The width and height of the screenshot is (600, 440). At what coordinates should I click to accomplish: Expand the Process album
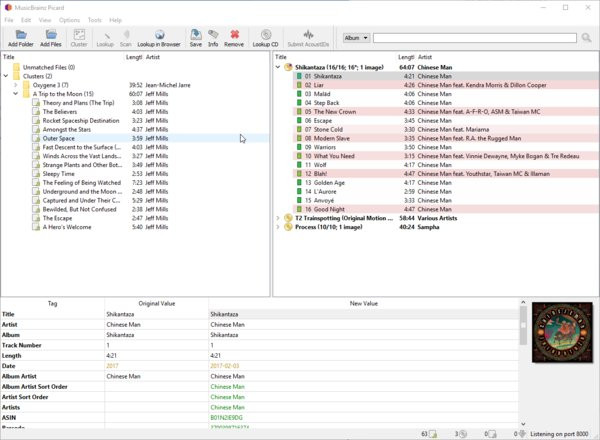click(x=278, y=227)
